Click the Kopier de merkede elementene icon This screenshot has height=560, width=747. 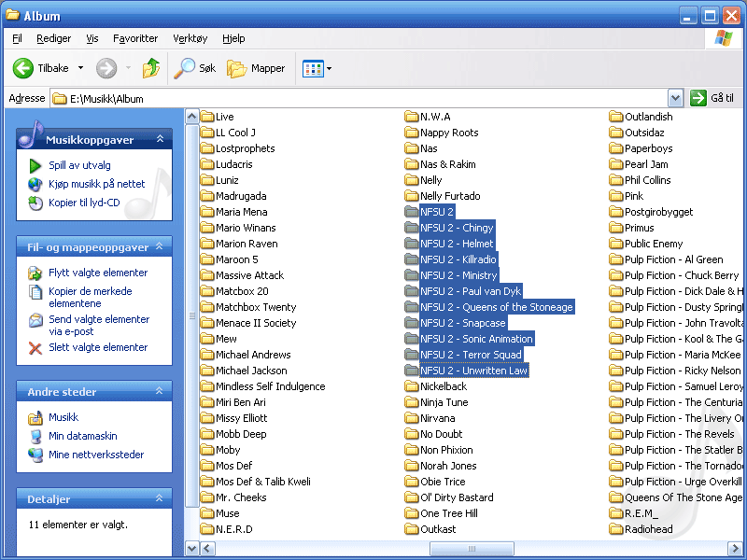35,291
